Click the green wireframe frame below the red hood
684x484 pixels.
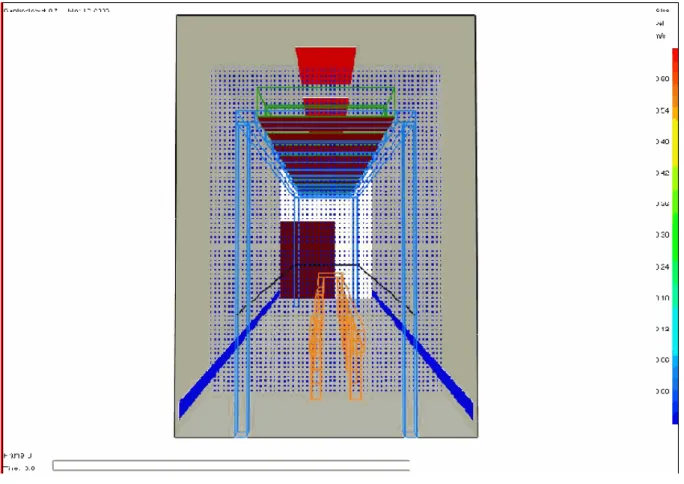(325, 101)
